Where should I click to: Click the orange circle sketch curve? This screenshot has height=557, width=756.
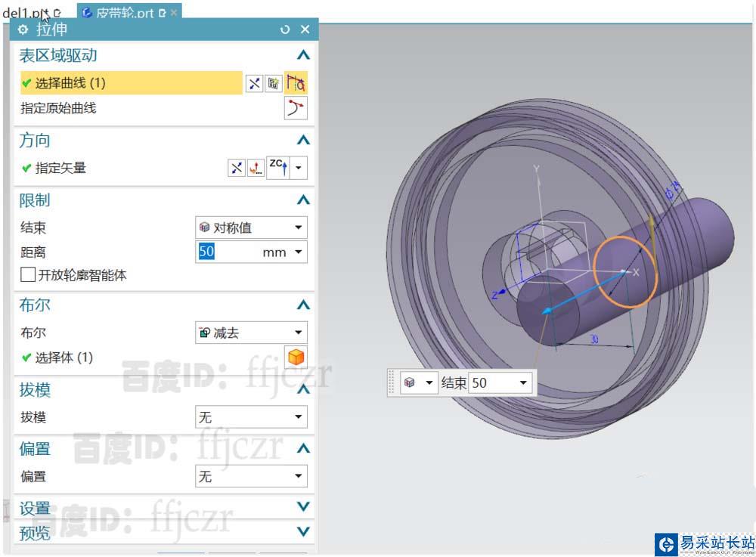(625, 272)
